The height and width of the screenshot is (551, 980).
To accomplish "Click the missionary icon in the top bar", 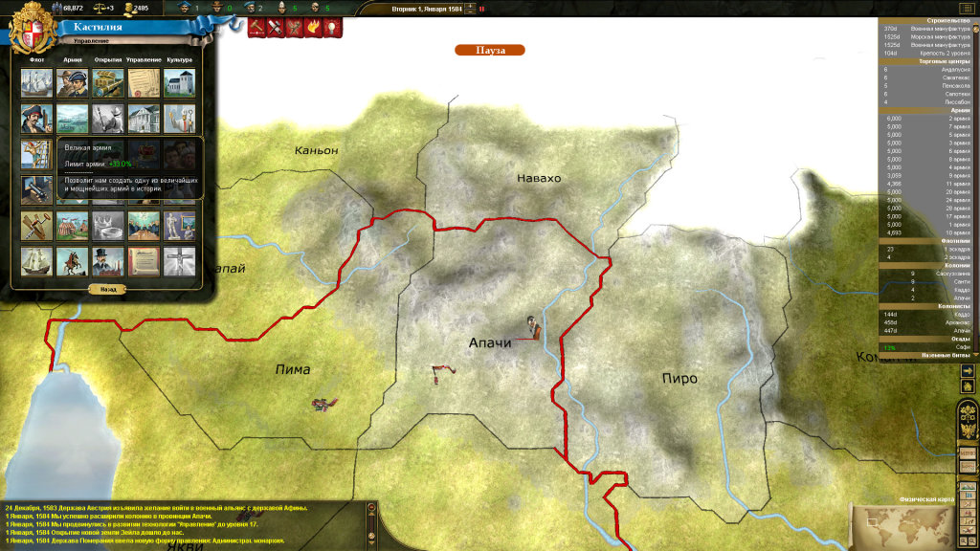I will (x=282, y=9).
